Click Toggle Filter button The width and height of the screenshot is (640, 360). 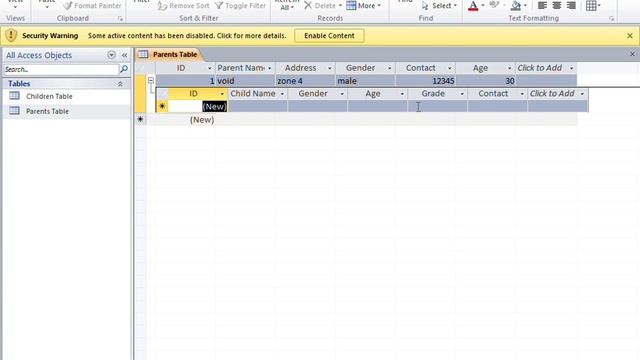coord(240,5)
